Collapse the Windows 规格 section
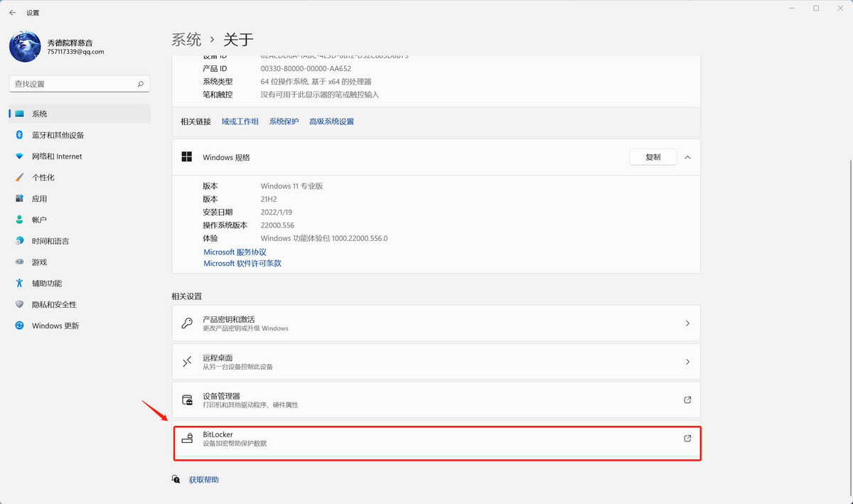 click(x=687, y=157)
